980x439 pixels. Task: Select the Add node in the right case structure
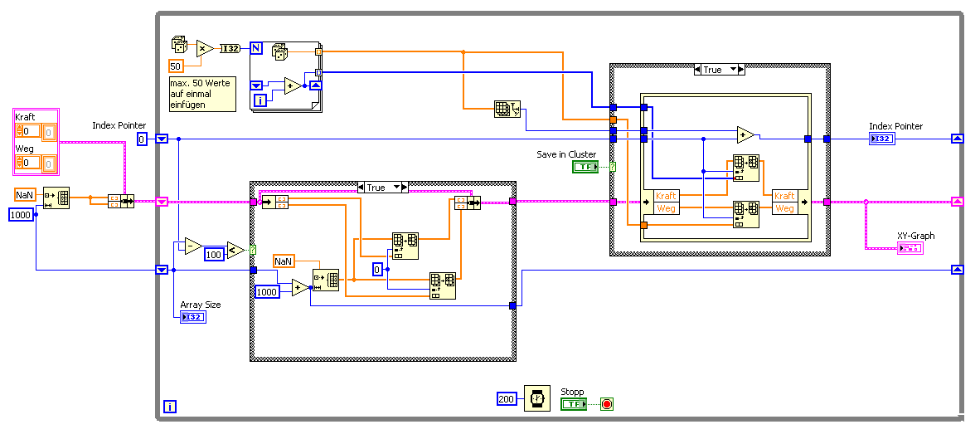tap(745, 134)
